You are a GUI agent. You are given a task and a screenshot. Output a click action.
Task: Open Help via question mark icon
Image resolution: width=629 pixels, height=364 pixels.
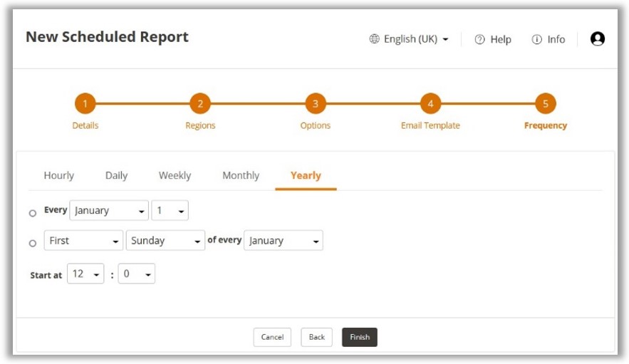coord(479,40)
